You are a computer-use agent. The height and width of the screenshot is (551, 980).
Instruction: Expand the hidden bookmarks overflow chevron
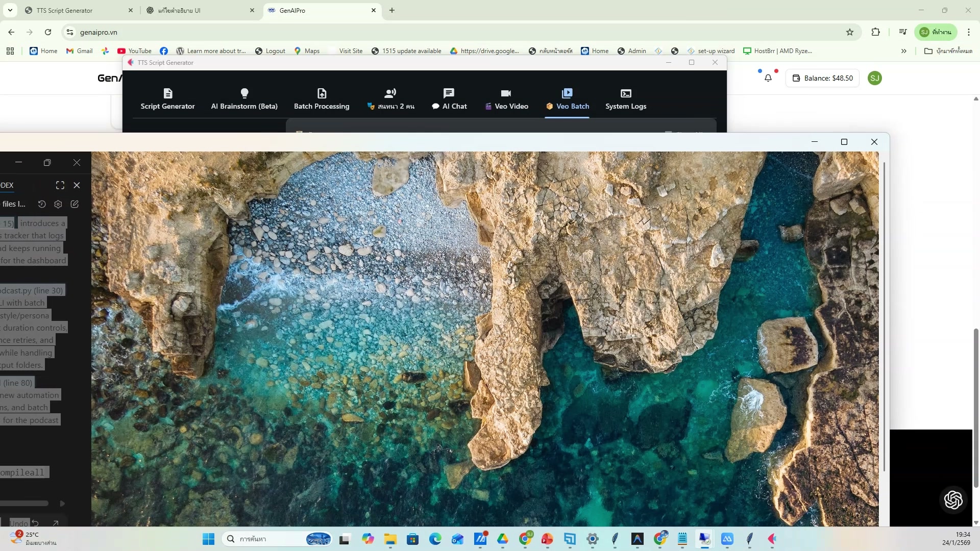coord(903,51)
